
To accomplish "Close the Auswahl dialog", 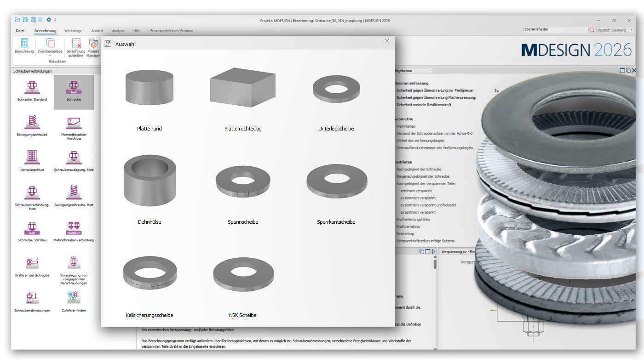I will pos(387,41).
